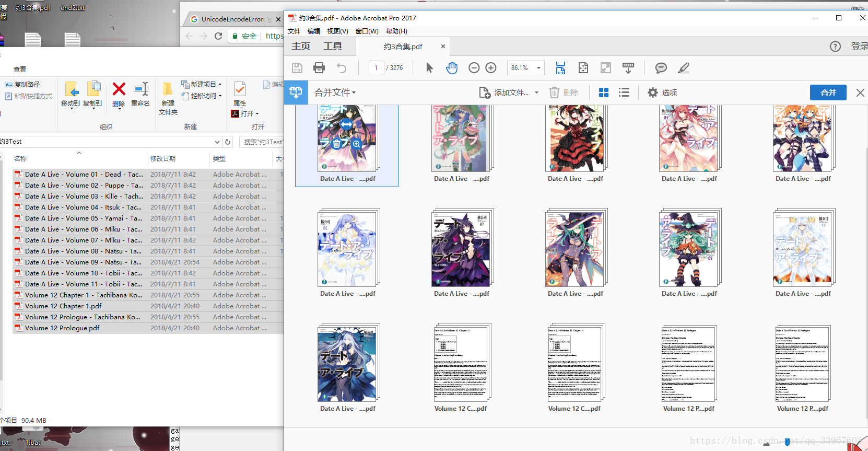Select the Highlight pen tool

point(684,68)
